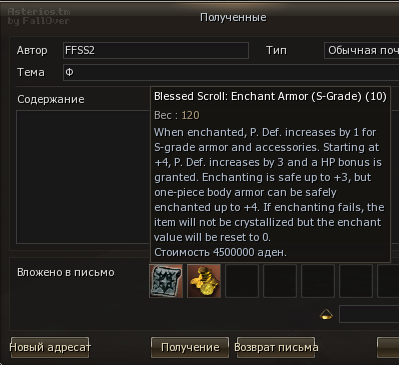Click the cut-off button at bottom right
Screen dimensions: 399x365
[388, 347]
